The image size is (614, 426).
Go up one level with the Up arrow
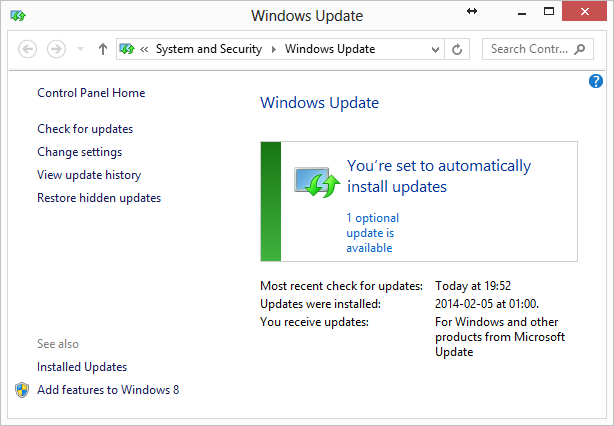click(103, 49)
